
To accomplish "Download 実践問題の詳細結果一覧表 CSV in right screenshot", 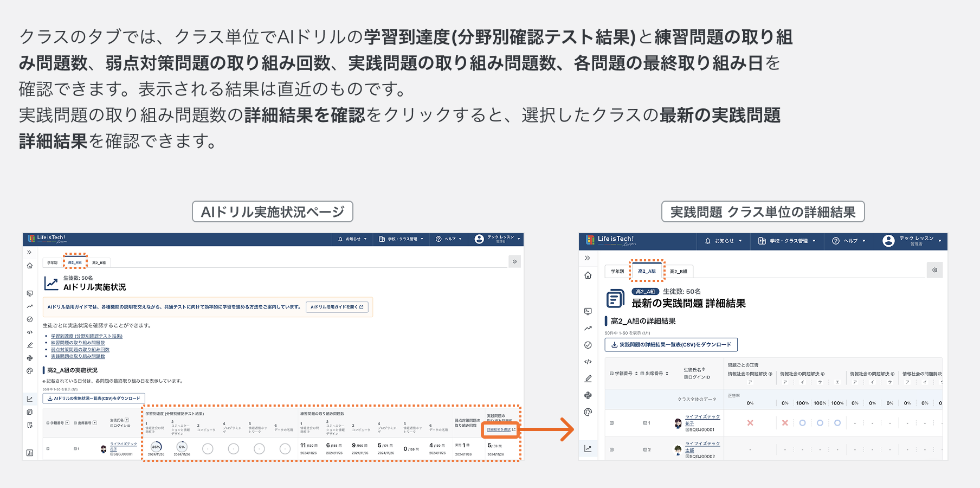I will (671, 345).
